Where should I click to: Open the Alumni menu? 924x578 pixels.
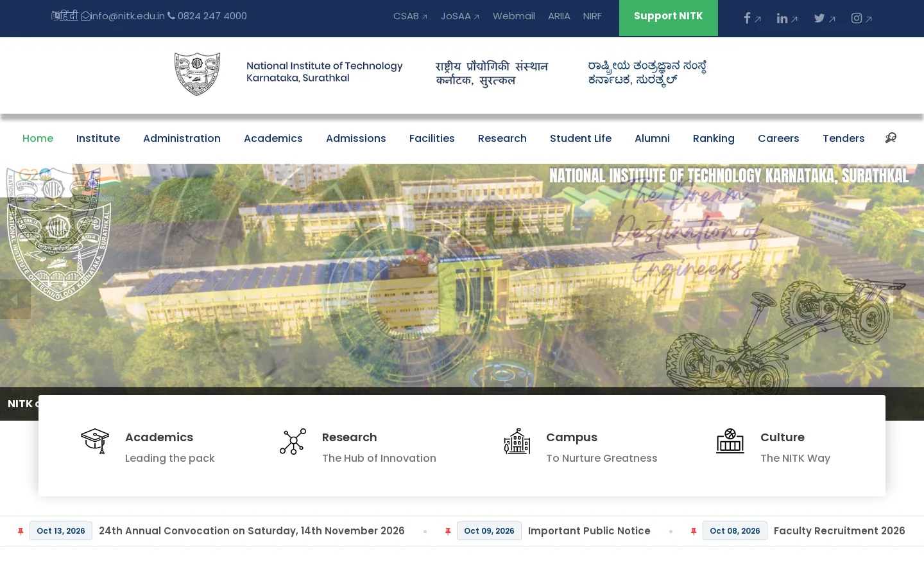(x=652, y=138)
